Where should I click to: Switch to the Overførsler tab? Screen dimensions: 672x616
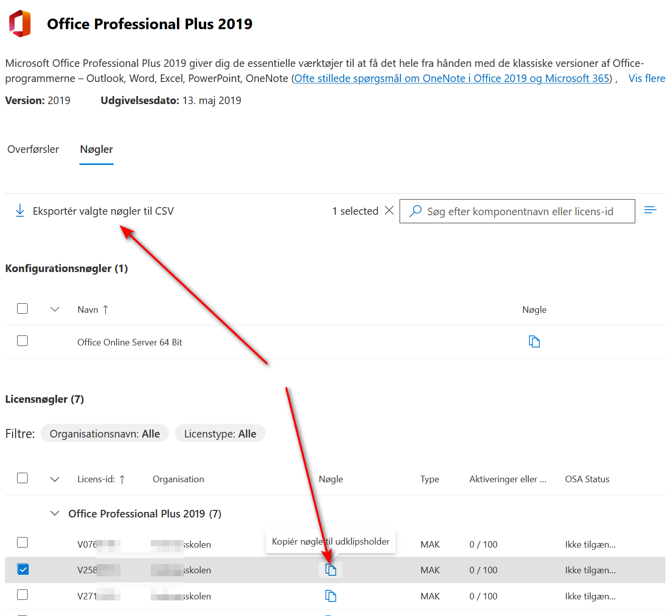(33, 149)
